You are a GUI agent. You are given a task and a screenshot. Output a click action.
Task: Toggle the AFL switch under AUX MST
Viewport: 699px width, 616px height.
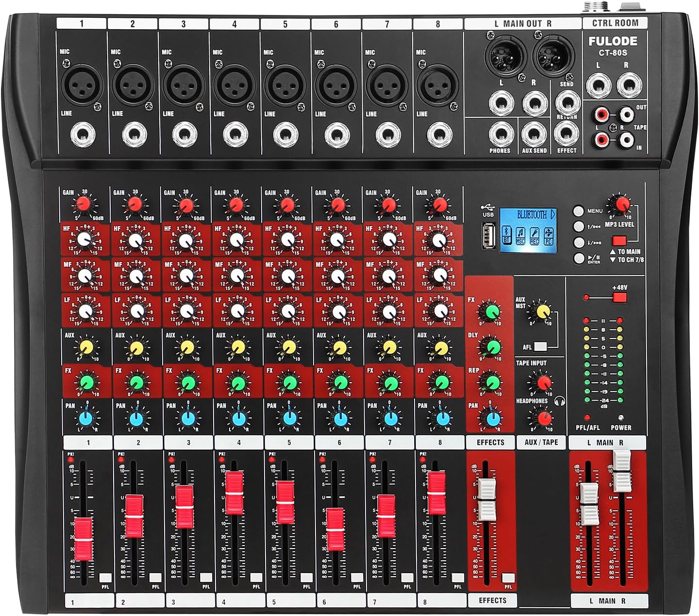[x=540, y=346]
